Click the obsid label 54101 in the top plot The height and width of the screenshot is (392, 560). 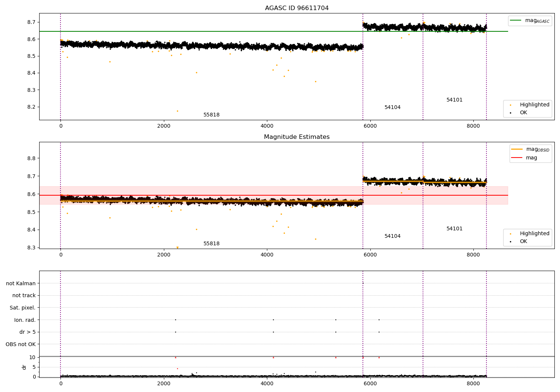tap(454, 100)
